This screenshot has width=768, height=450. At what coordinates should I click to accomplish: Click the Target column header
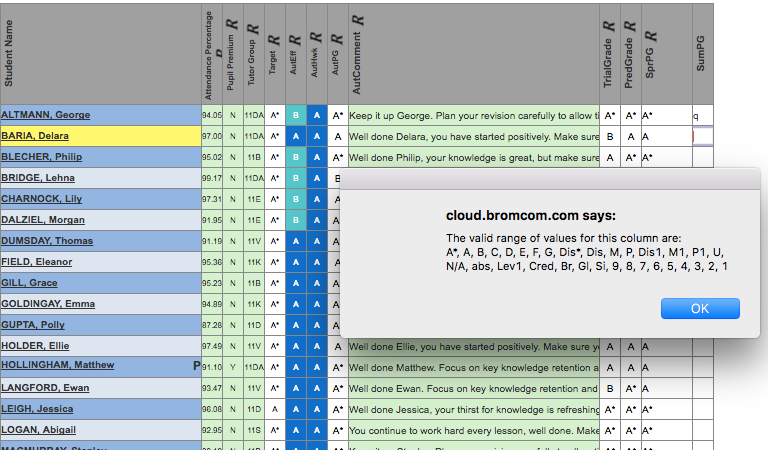click(x=275, y=54)
